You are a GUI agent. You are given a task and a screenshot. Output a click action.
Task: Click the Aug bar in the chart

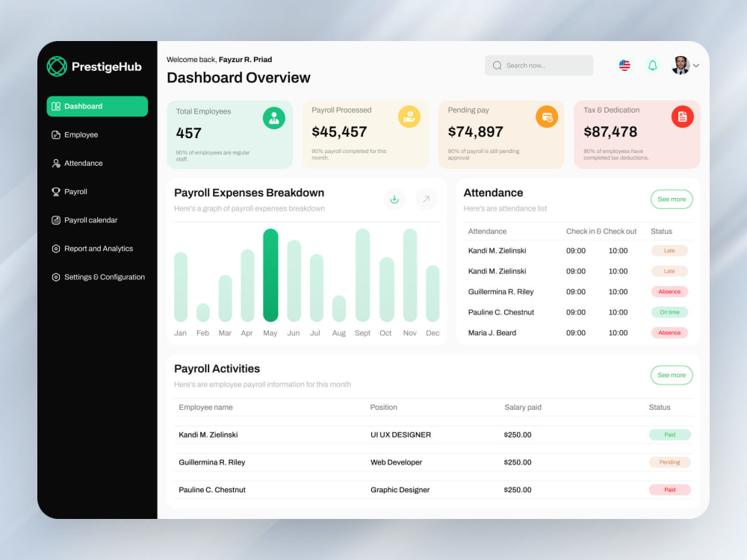[338, 308]
